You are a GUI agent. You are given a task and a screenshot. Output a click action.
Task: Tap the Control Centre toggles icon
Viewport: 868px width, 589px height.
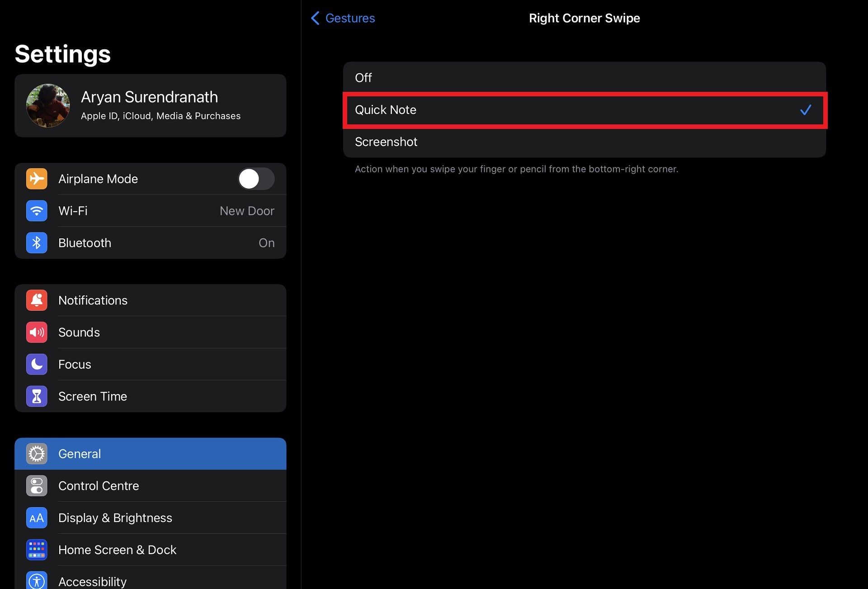tap(37, 486)
